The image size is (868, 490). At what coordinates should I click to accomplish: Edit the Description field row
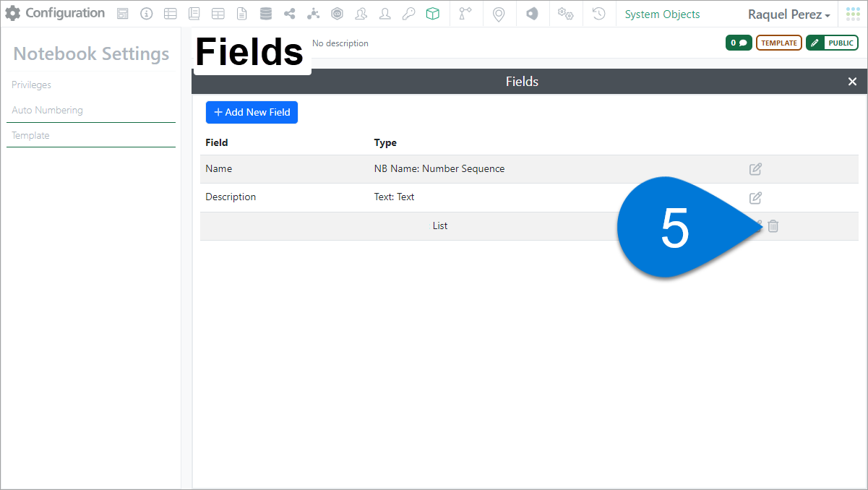[x=755, y=197]
